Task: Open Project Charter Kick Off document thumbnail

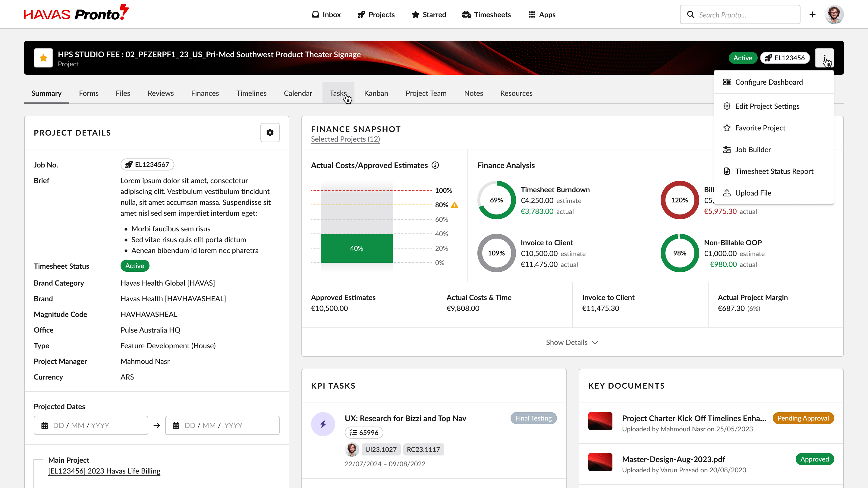Action: [600, 421]
